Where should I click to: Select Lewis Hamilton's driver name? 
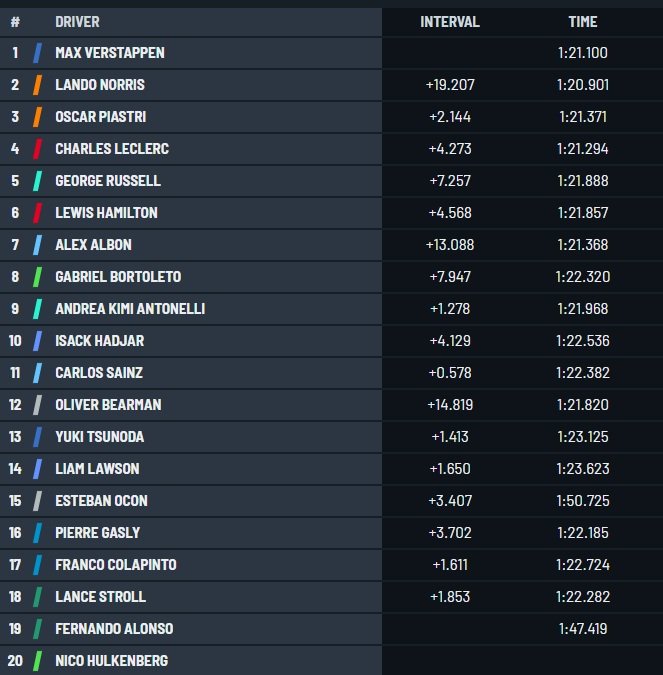pyautogui.click(x=106, y=213)
